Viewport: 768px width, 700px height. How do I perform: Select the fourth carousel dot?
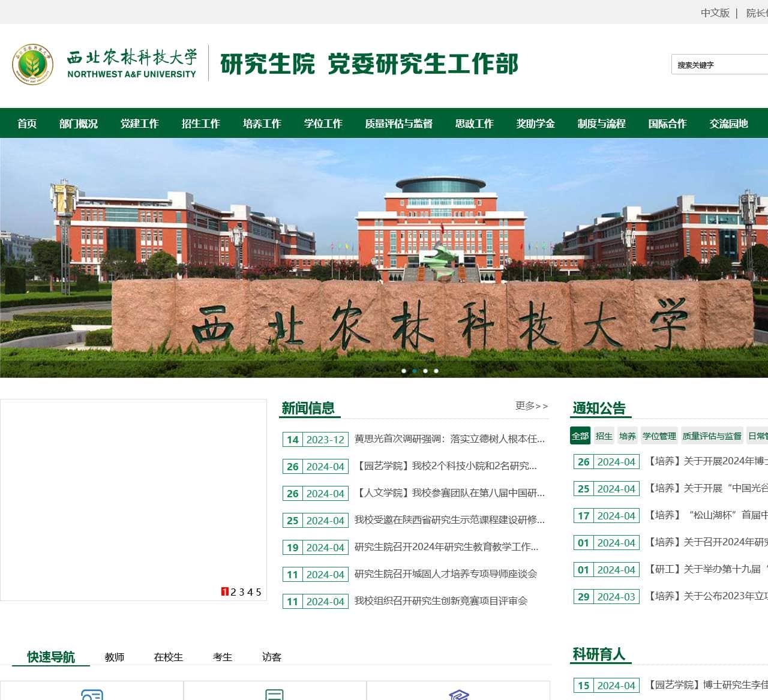436,371
